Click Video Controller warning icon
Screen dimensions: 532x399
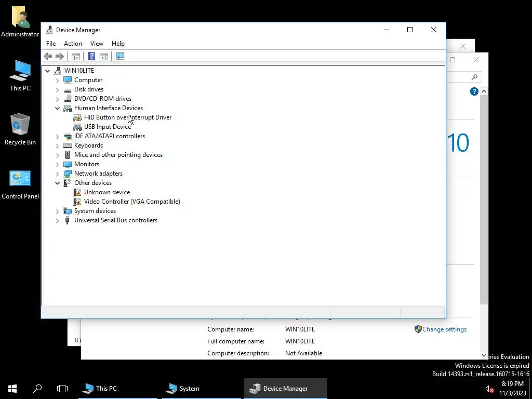(77, 202)
